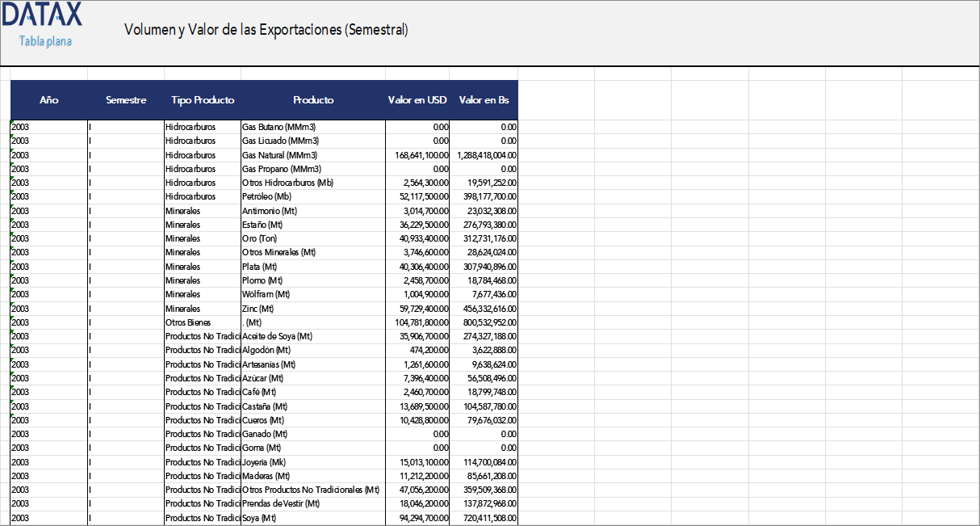Screen dimensions: 980x526
Task: Click the report title about Exportaciones
Action: point(266,30)
